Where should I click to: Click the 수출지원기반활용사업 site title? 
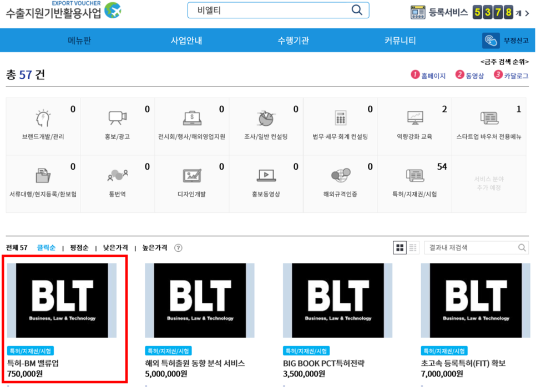54,13
